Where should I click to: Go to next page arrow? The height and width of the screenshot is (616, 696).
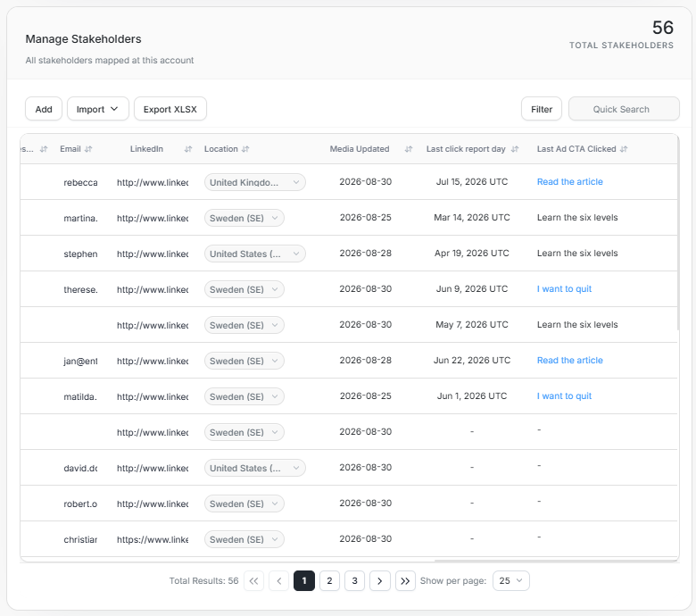click(x=380, y=581)
